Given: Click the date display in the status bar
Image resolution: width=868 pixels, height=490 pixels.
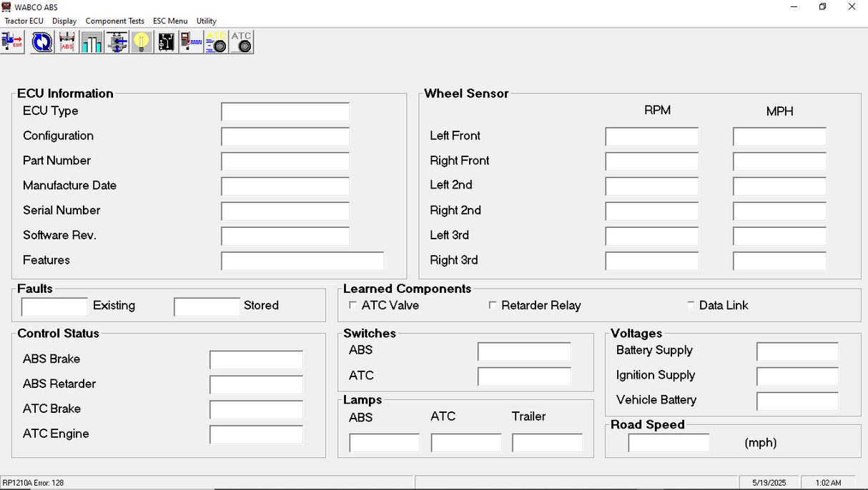Looking at the screenshot, I should click(x=768, y=482).
